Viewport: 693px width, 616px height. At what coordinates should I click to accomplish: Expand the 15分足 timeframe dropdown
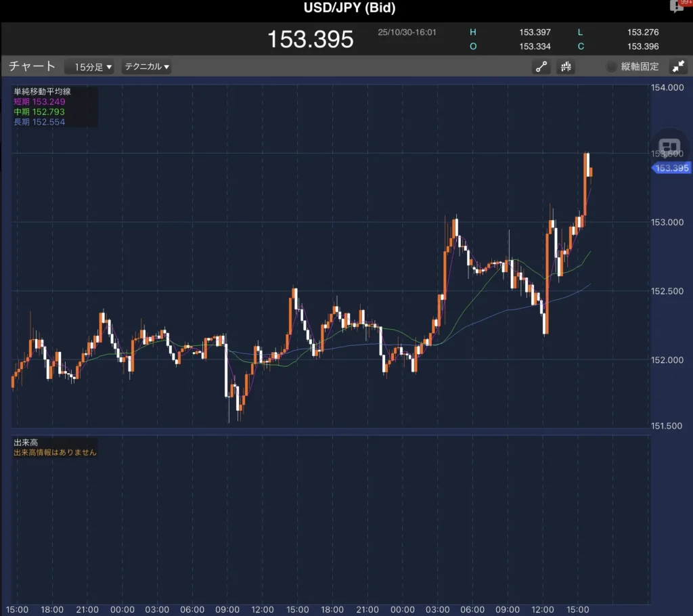pyautogui.click(x=93, y=66)
